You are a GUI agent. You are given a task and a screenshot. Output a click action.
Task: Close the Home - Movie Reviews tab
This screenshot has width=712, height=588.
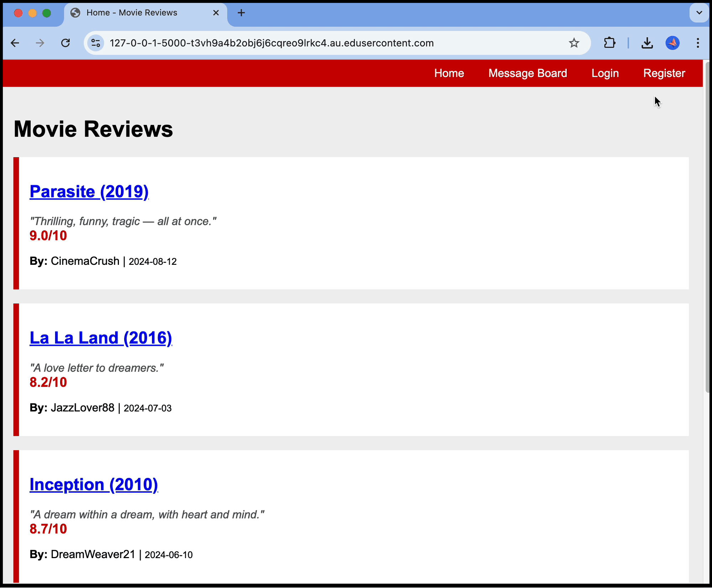tap(216, 13)
